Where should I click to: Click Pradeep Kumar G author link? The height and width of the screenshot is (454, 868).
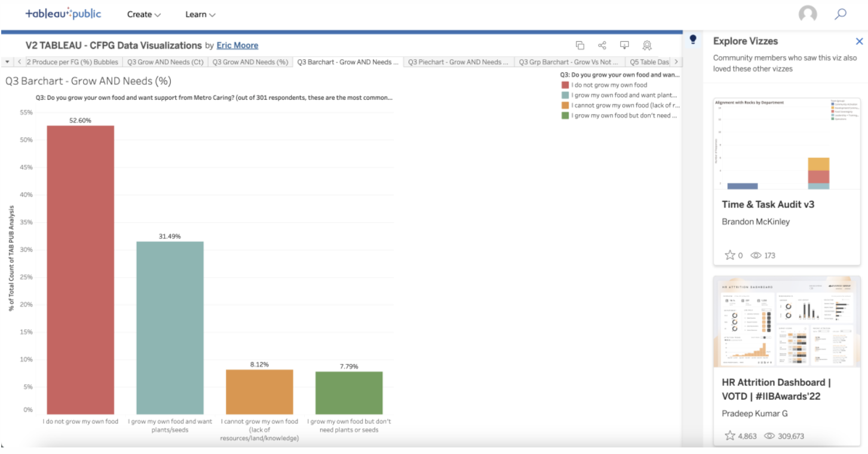tap(755, 413)
